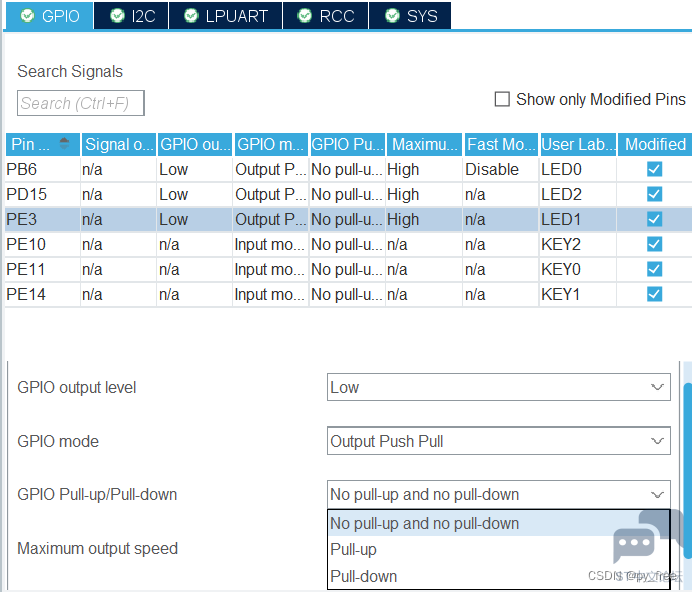Switch to the RCC tab
Viewport: 692px width, 592px height.
click(x=326, y=16)
